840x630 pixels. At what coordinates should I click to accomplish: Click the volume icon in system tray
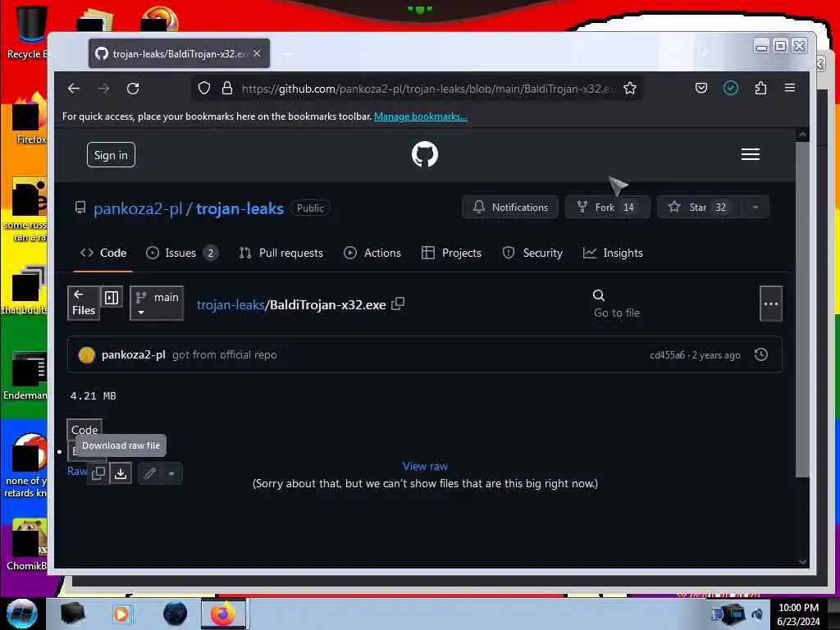coord(757,614)
